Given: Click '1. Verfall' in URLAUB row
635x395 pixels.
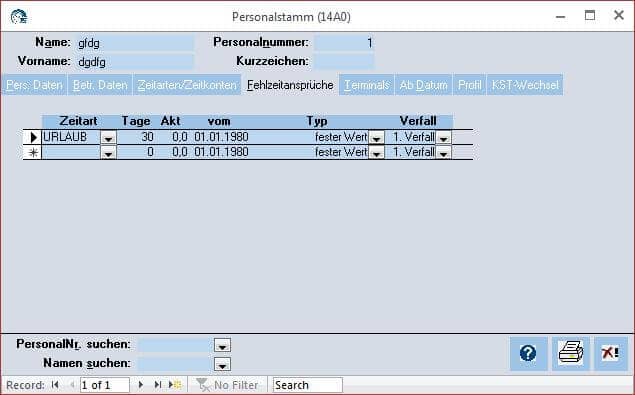Looking at the screenshot, I should (x=414, y=137).
